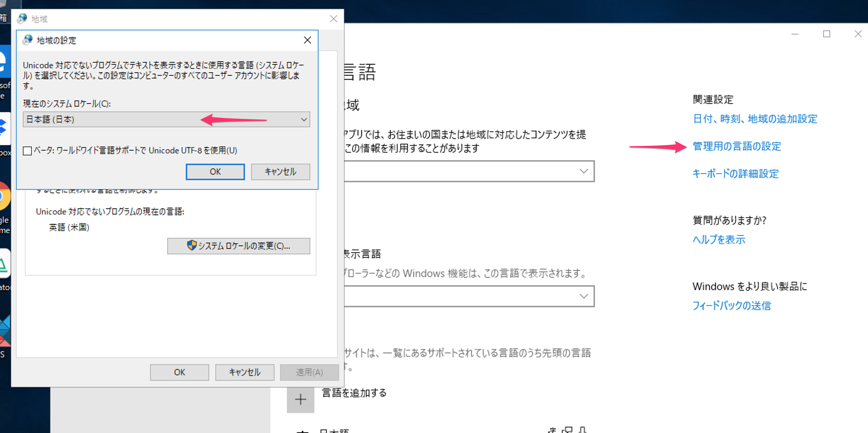868x433 pixels.
Task: Open the current system locale dropdown
Action: tap(166, 119)
